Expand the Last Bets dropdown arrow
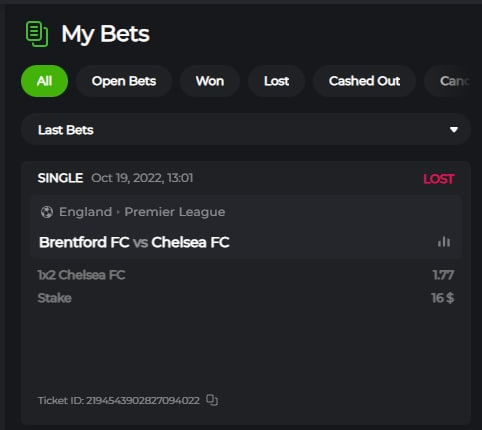The image size is (482, 430). (x=454, y=130)
